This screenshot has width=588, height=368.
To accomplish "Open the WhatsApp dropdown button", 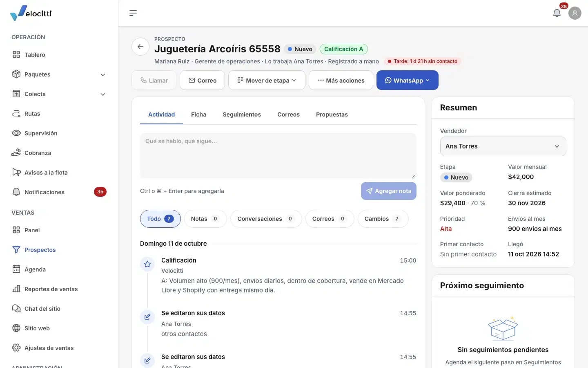I will [408, 80].
